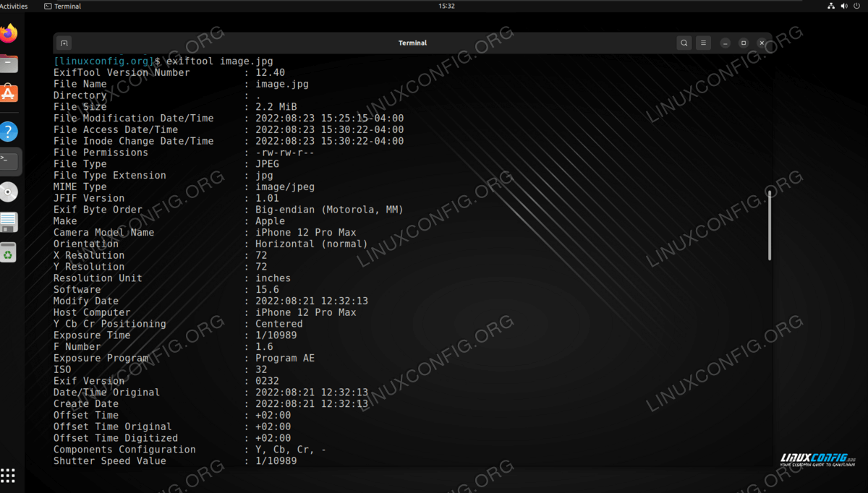Close the Terminal window
Viewport: 868px width, 493px height.
[761, 43]
